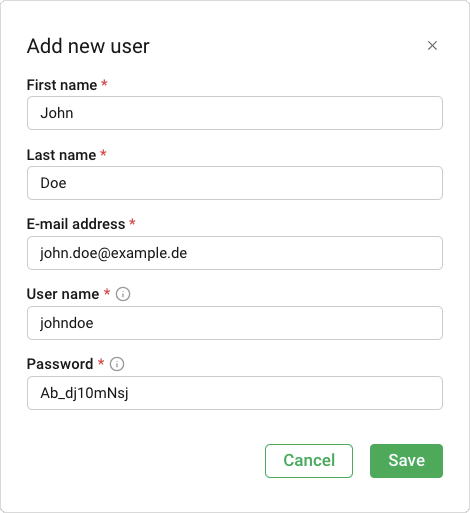Click the Last name label text

point(61,155)
